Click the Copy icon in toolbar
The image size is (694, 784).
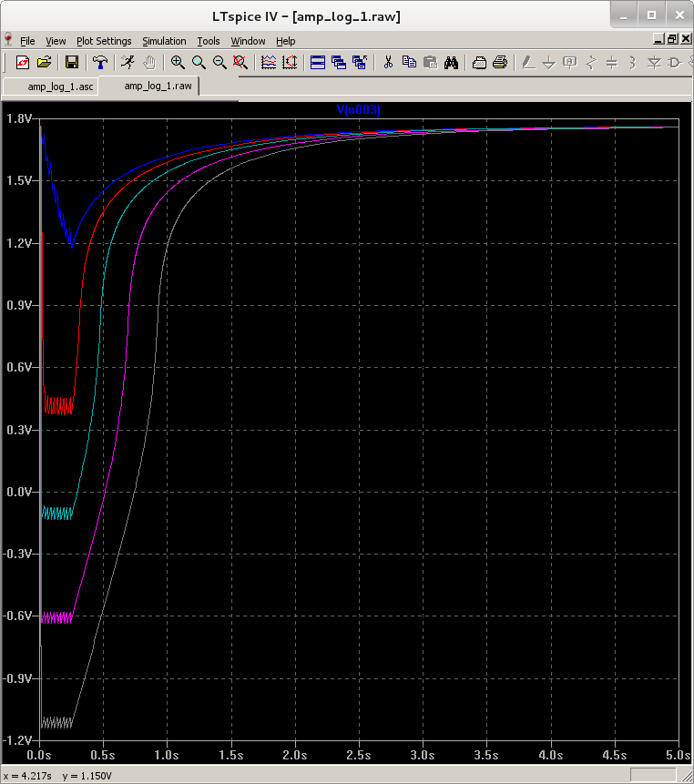(409, 63)
